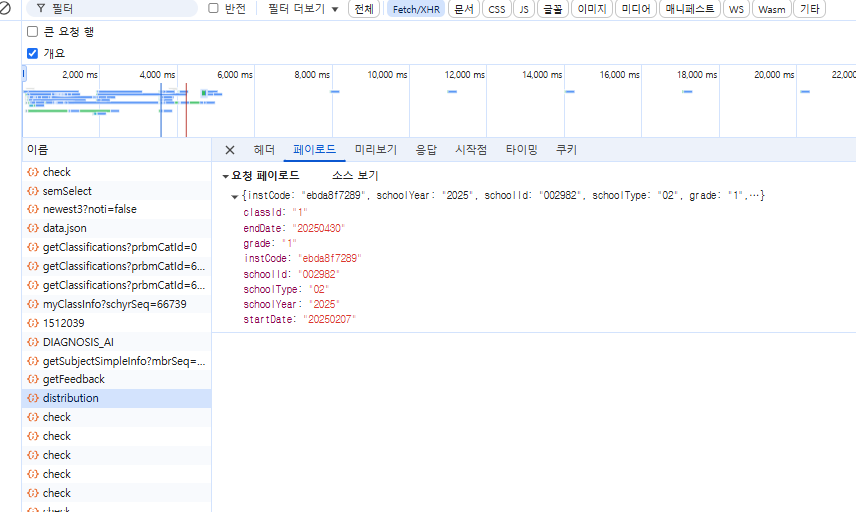
Task: Collapse the 요청 페이로드 section
Action: click(226, 176)
